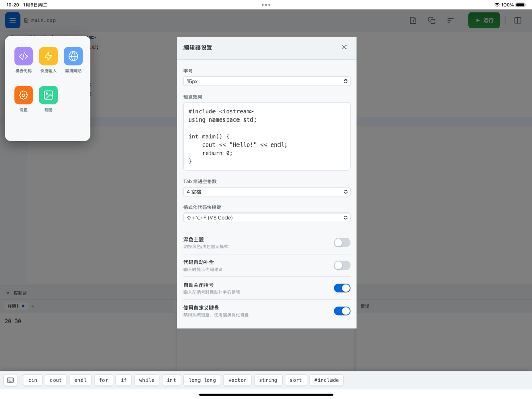The image size is (532, 399).
Task: Enable the 深色主题 dark theme toggle
Action: tap(341, 242)
